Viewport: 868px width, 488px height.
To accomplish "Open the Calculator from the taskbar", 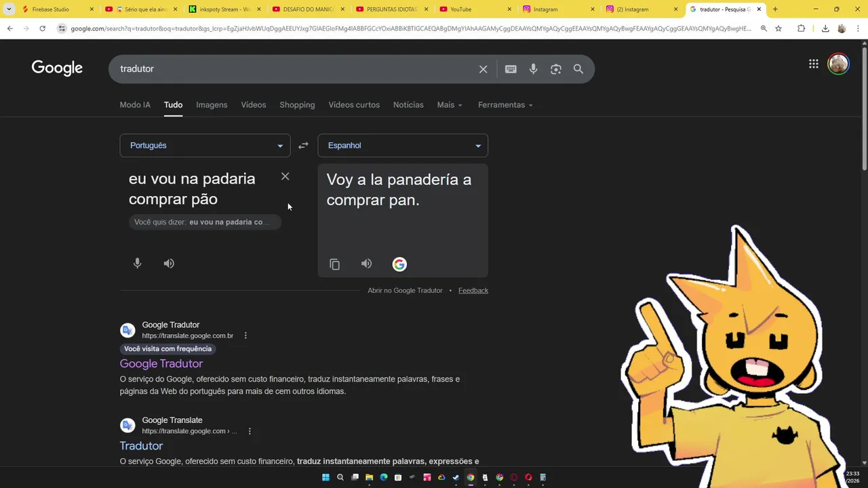I will tap(543, 477).
